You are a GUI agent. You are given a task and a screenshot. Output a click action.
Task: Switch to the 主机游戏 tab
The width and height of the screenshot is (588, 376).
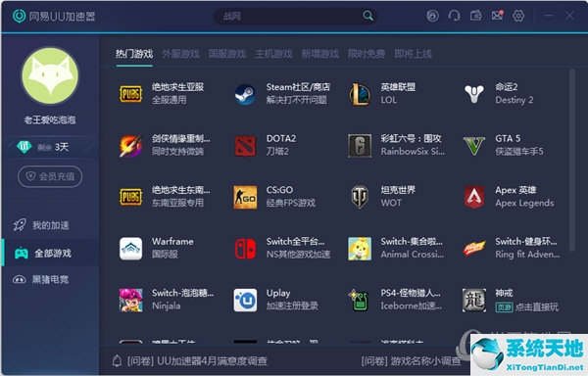273,54
